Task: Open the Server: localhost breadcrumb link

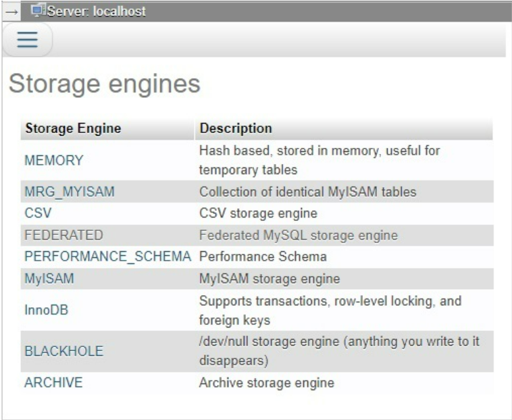Action: [96, 11]
